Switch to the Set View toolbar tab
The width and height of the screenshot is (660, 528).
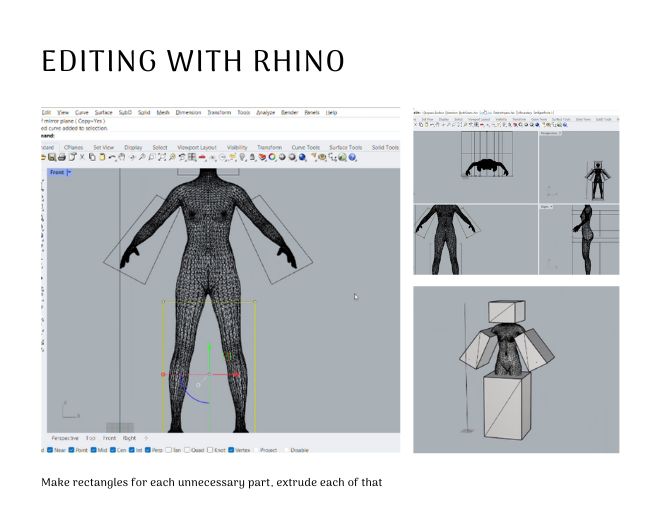(104, 147)
